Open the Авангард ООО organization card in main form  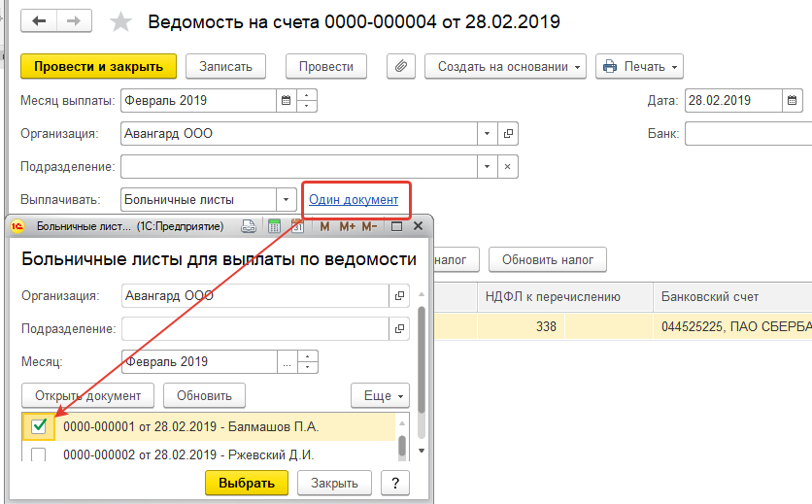point(508,134)
